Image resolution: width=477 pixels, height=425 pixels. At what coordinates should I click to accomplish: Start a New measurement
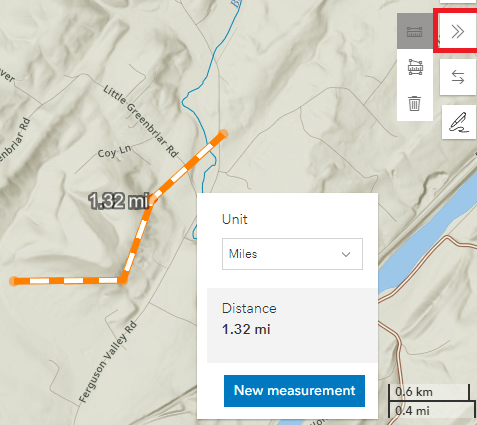[x=294, y=391]
